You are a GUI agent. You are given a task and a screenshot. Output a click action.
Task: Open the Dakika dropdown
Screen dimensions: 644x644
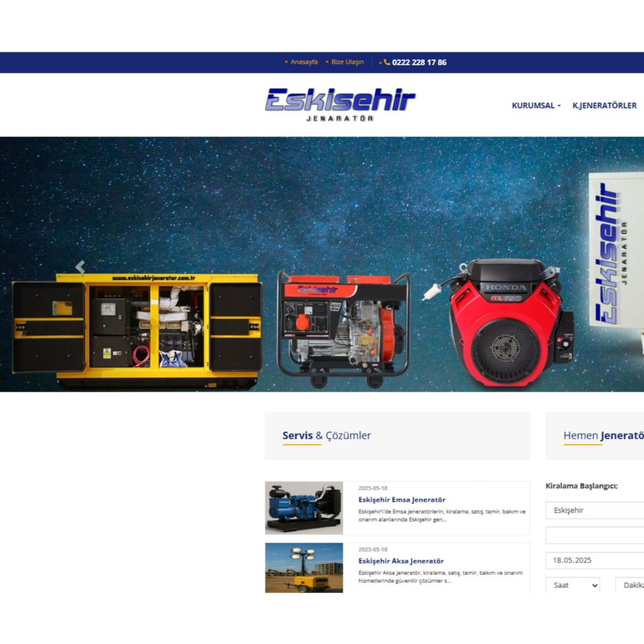point(630,585)
